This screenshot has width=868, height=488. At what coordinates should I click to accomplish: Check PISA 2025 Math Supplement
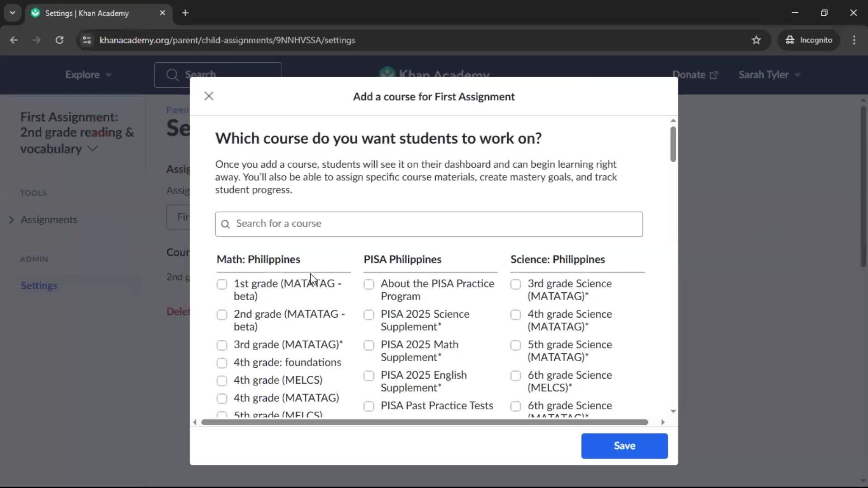pos(369,345)
